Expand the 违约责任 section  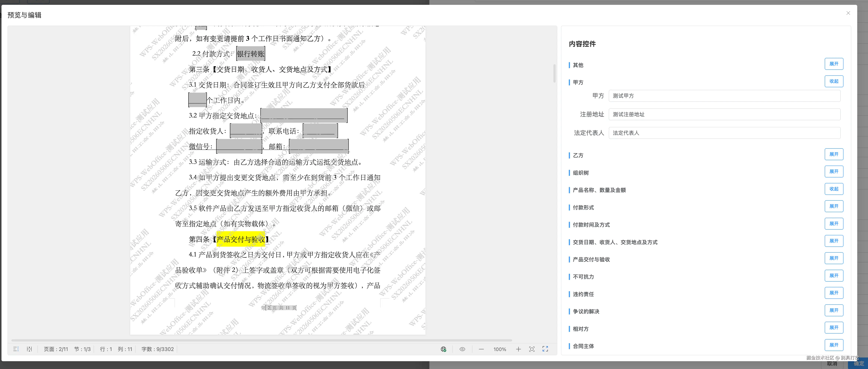(x=834, y=293)
